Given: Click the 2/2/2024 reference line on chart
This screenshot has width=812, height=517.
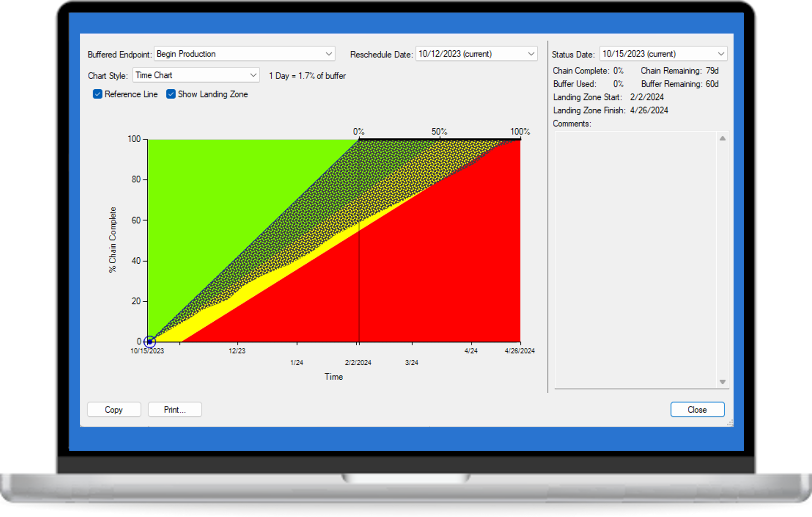Looking at the screenshot, I should [x=359, y=272].
